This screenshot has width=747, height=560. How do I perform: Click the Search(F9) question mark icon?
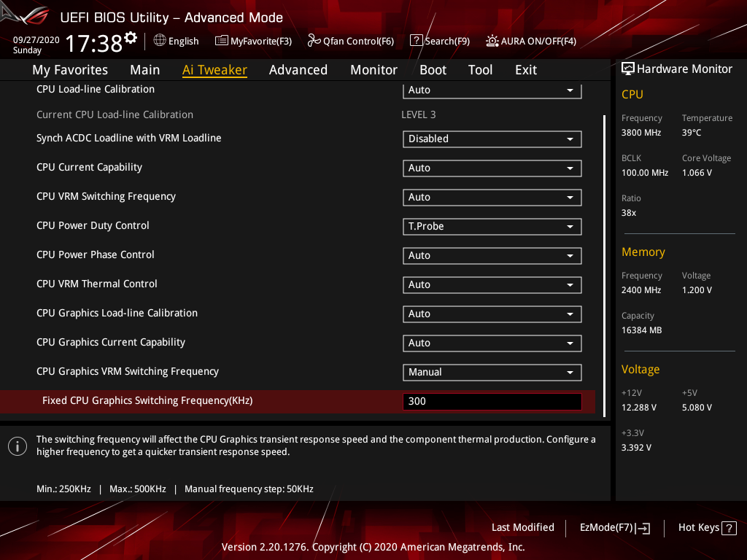tap(417, 41)
